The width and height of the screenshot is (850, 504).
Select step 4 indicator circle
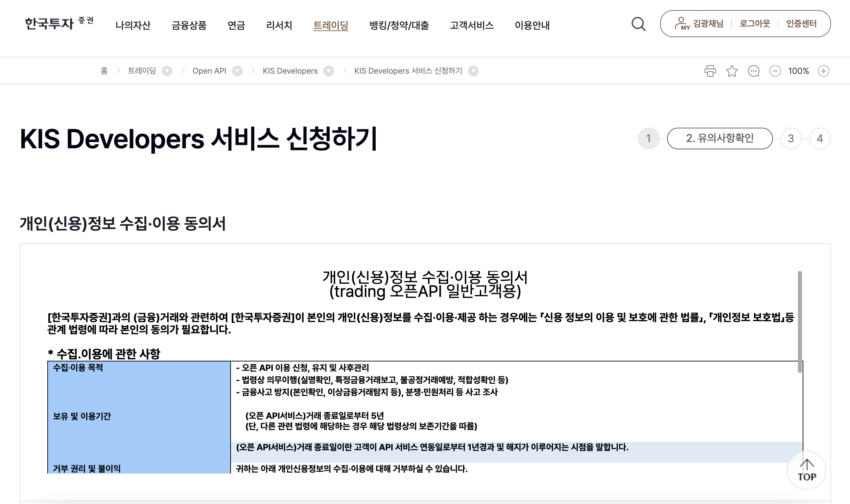(x=820, y=138)
